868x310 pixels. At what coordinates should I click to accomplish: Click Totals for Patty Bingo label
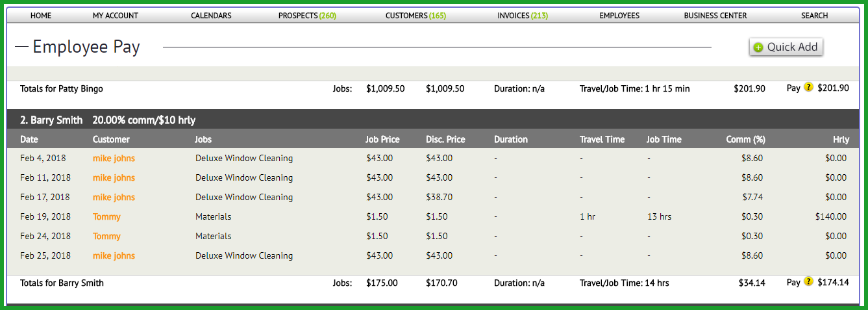[62, 88]
